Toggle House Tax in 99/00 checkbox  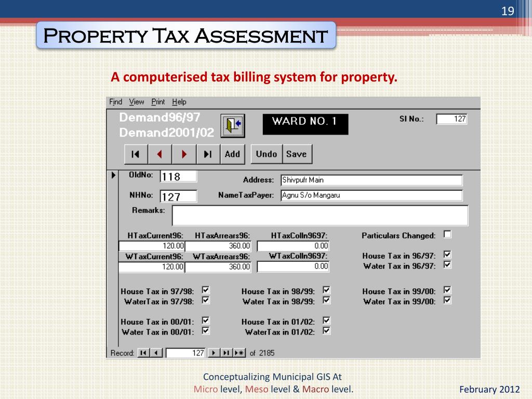pyautogui.click(x=447, y=290)
